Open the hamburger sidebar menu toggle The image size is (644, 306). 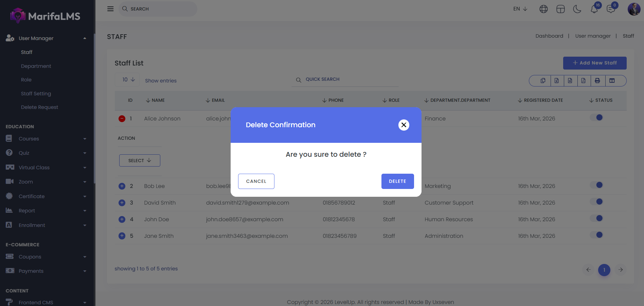(110, 9)
